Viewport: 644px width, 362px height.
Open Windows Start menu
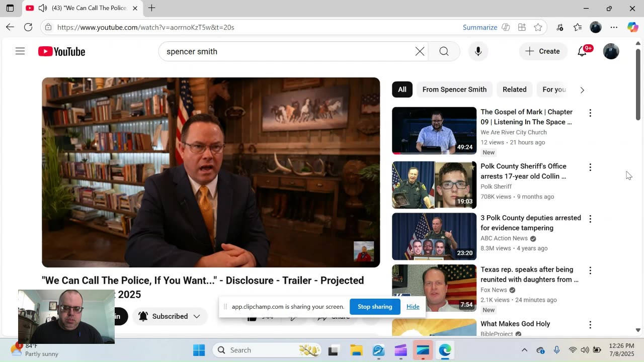pos(199,350)
